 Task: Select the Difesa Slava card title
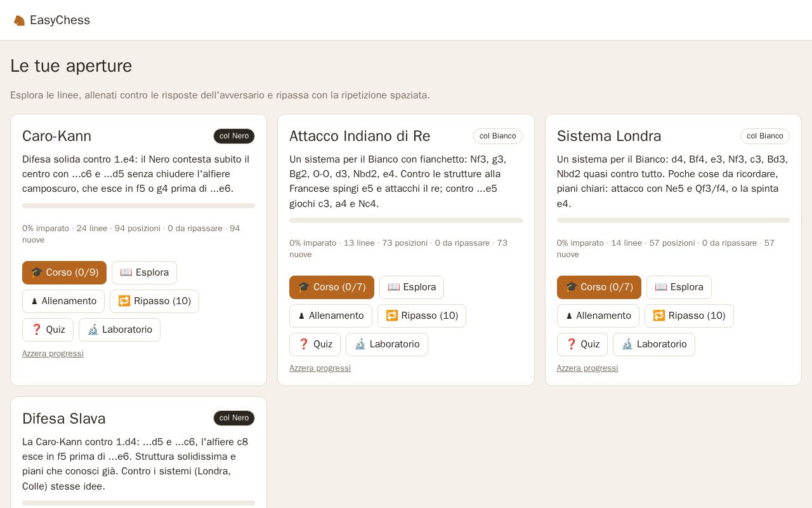coord(63,418)
